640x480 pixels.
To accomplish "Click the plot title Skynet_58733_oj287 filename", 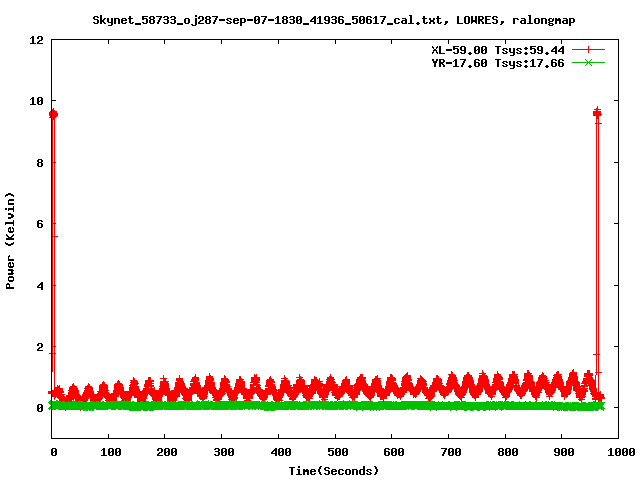I will coord(333,20).
